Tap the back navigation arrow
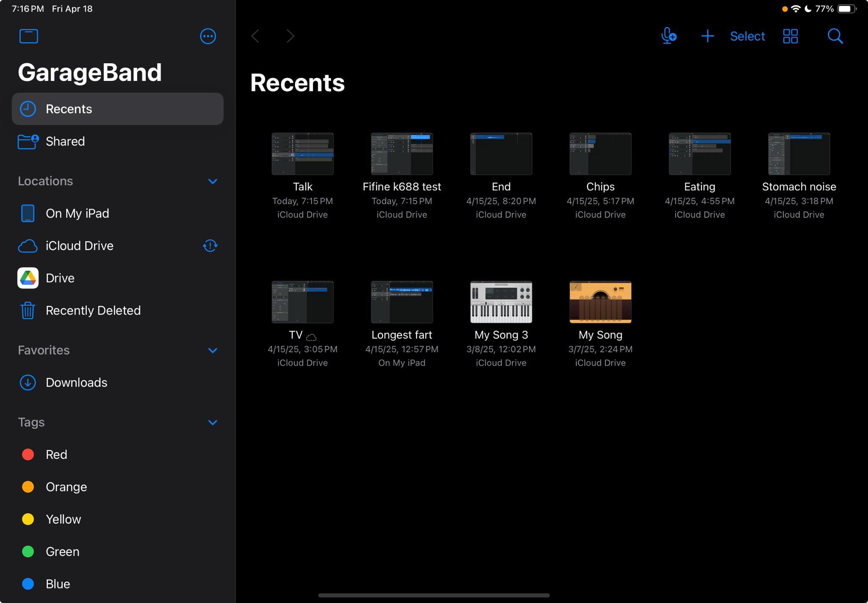 pos(255,36)
